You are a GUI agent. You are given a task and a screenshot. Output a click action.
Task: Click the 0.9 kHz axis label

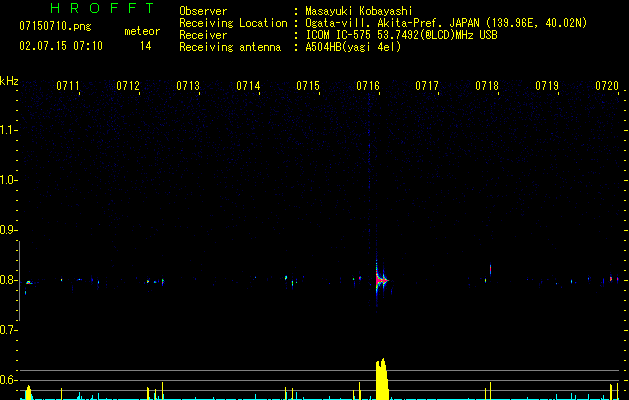[x=7, y=230]
